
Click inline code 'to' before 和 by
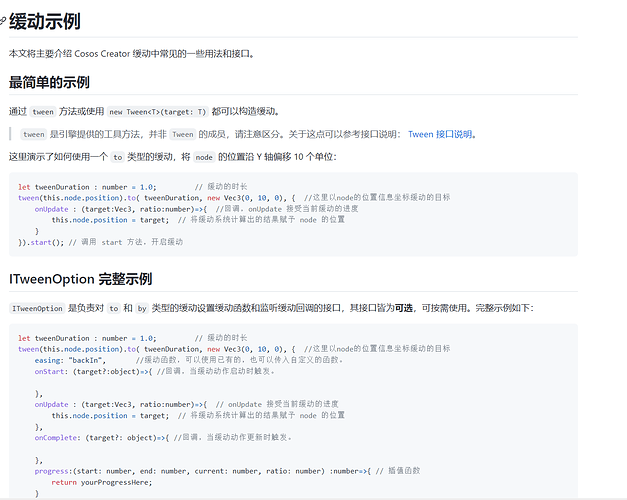pos(114,308)
